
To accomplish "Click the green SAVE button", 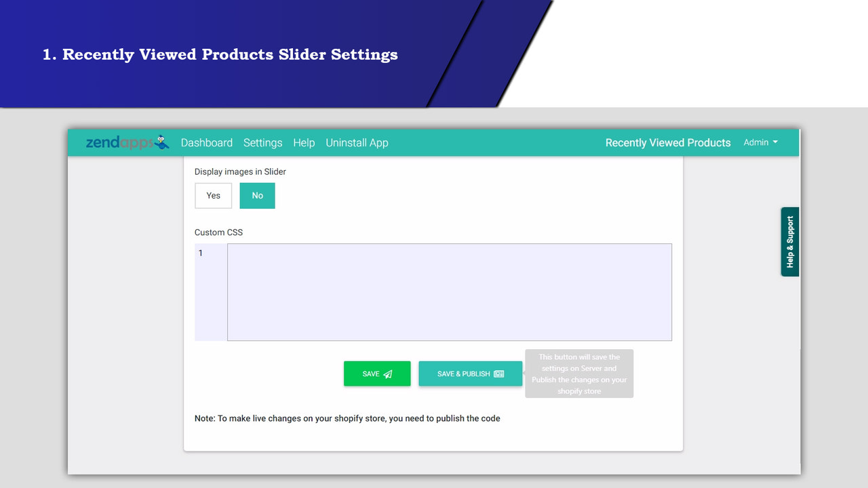I will tap(377, 373).
